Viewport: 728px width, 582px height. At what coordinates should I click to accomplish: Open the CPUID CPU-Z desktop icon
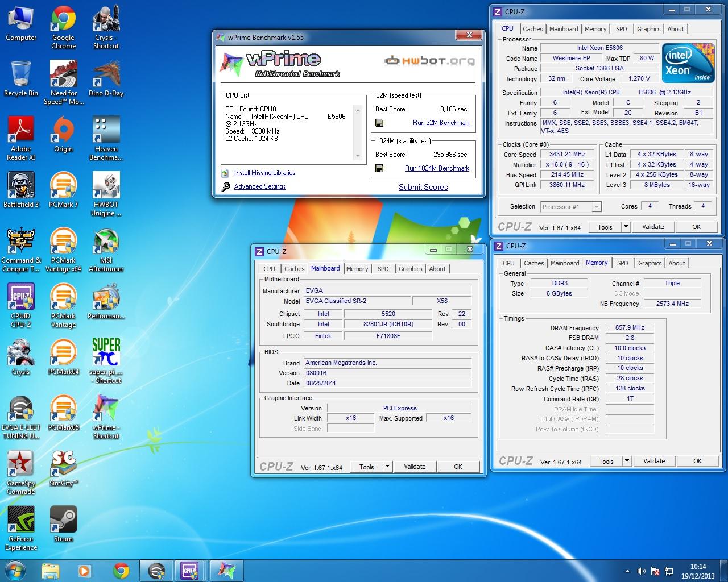pyautogui.click(x=21, y=306)
